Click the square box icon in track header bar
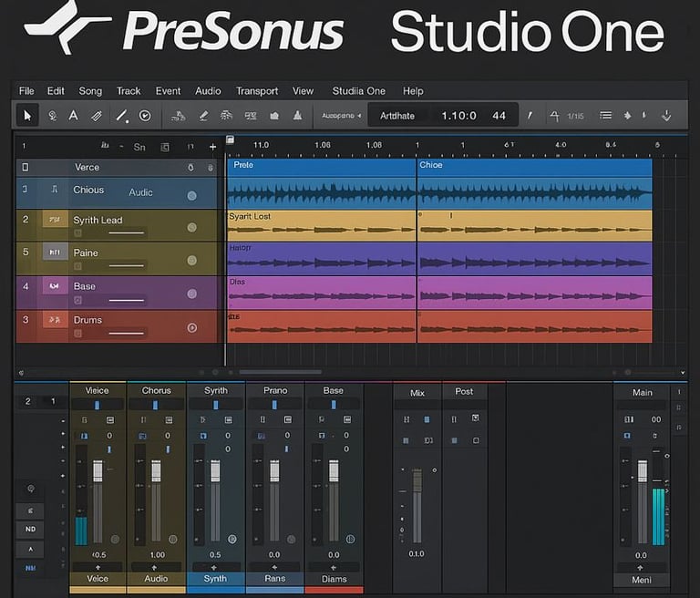The image size is (700, 598). pyautogui.click(x=165, y=147)
